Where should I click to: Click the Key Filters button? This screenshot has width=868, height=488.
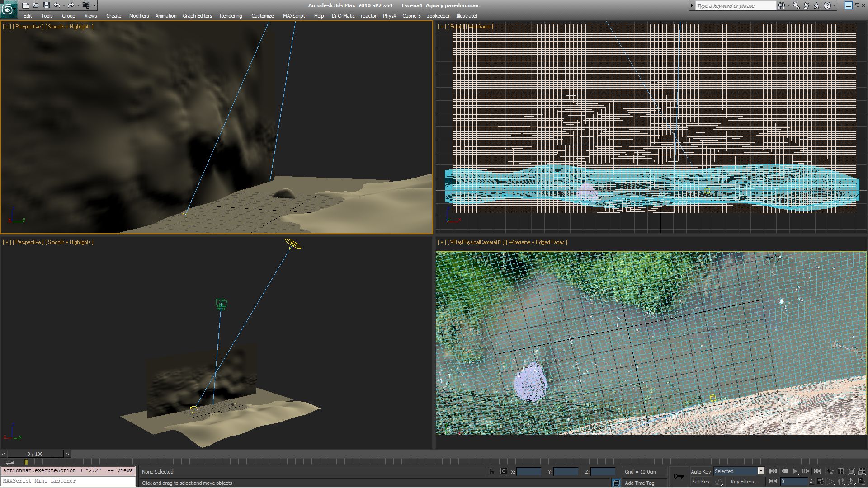(745, 482)
